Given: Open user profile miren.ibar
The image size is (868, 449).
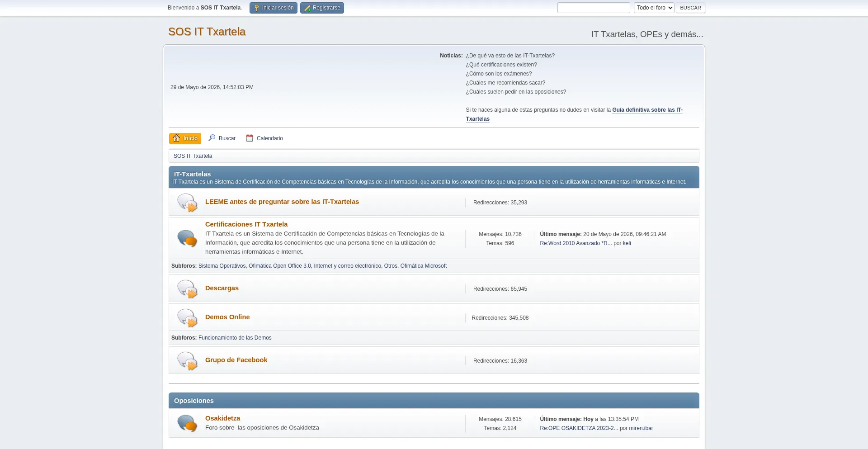Looking at the screenshot, I should click(x=641, y=428).
